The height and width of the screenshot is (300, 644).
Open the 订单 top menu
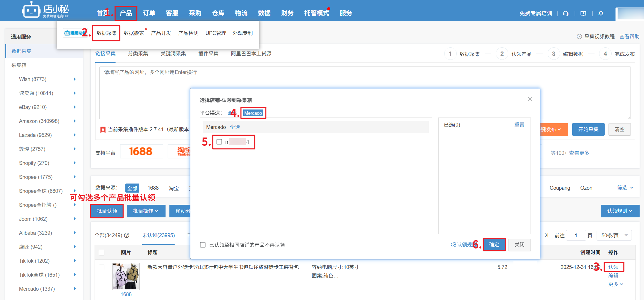pyautogui.click(x=149, y=13)
